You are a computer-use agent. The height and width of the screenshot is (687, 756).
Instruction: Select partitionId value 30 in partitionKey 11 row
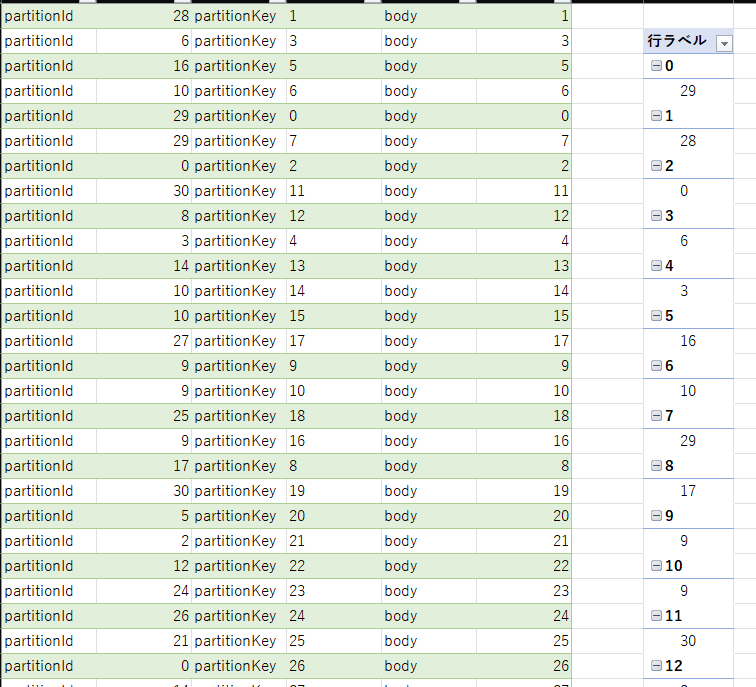click(144, 191)
